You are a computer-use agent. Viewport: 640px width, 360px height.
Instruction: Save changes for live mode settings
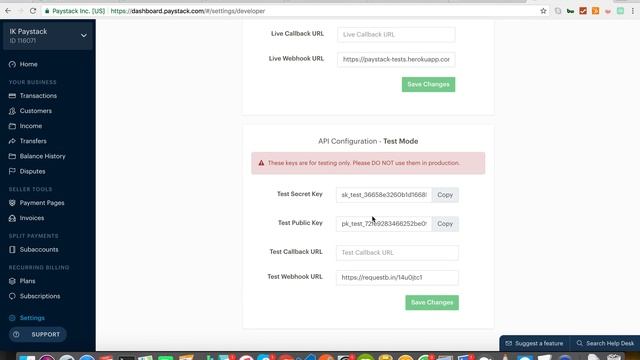coord(428,84)
